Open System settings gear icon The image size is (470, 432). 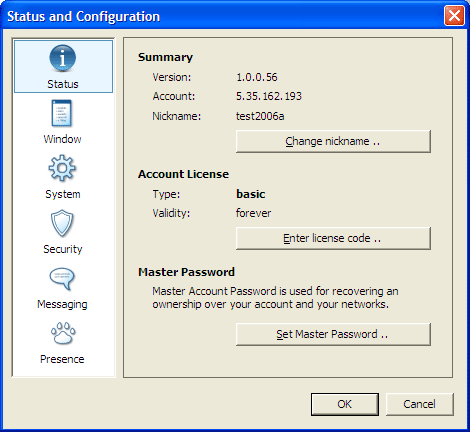click(62, 168)
